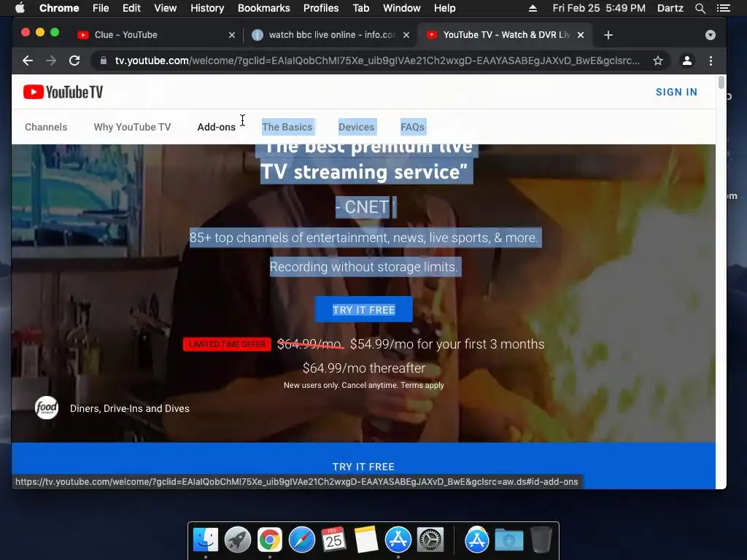The width and height of the screenshot is (747, 560).
Task: Click the browser forward arrow
Action: click(51, 61)
